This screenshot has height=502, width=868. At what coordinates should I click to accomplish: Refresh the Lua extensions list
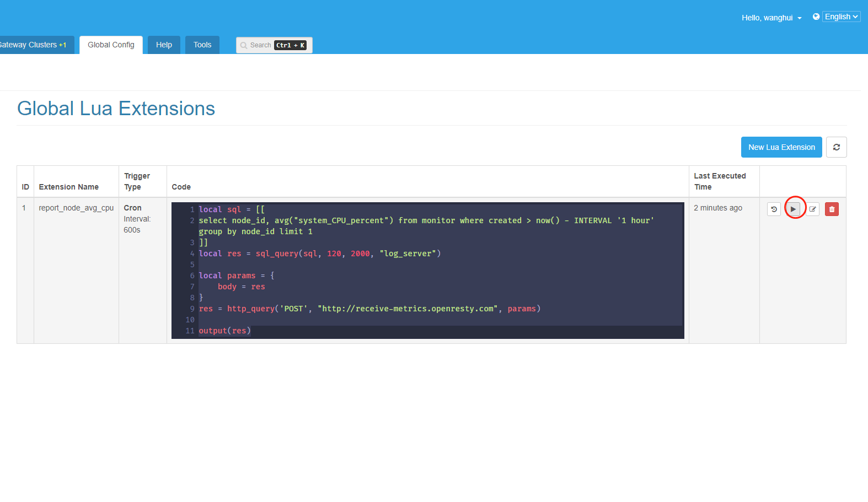[836, 147]
